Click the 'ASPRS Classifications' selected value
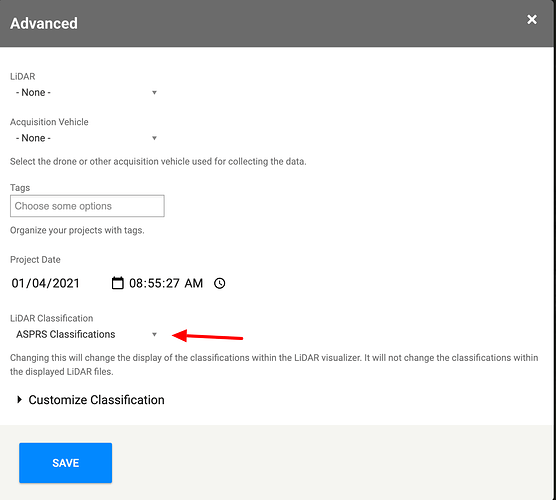556x500 pixels. click(x=66, y=334)
